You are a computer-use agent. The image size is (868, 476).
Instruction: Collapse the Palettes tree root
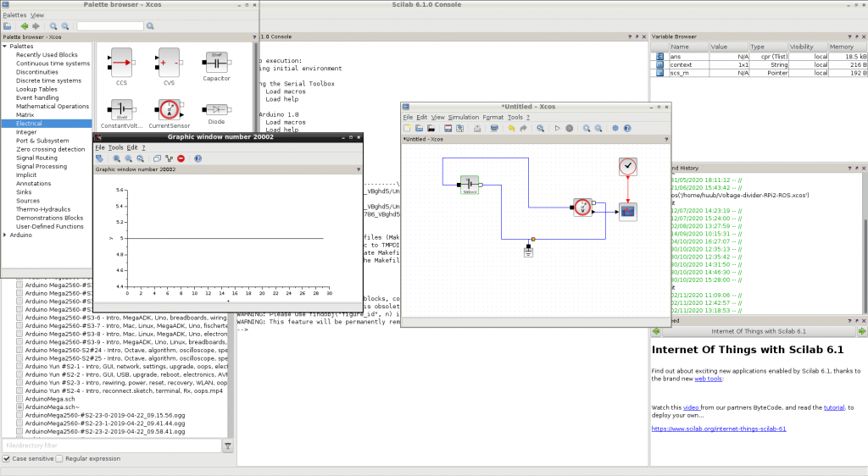[5, 47]
